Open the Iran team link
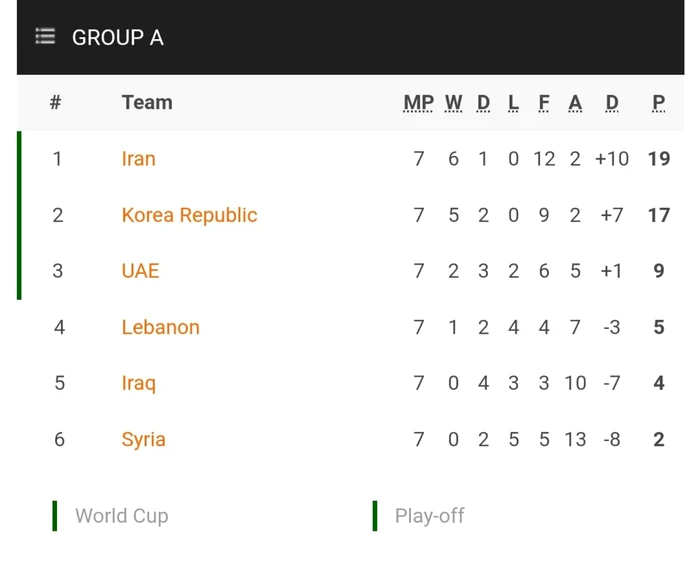The height and width of the screenshot is (569, 700). click(x=138, y=159)
